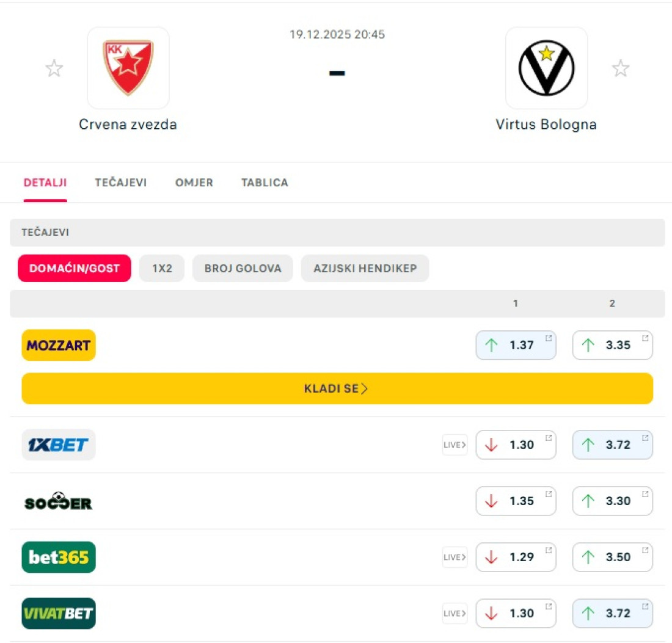Viewport: 672px width, 643px height.
Task: Open the Virtus Bologna team logo
Action: (546, 68)
